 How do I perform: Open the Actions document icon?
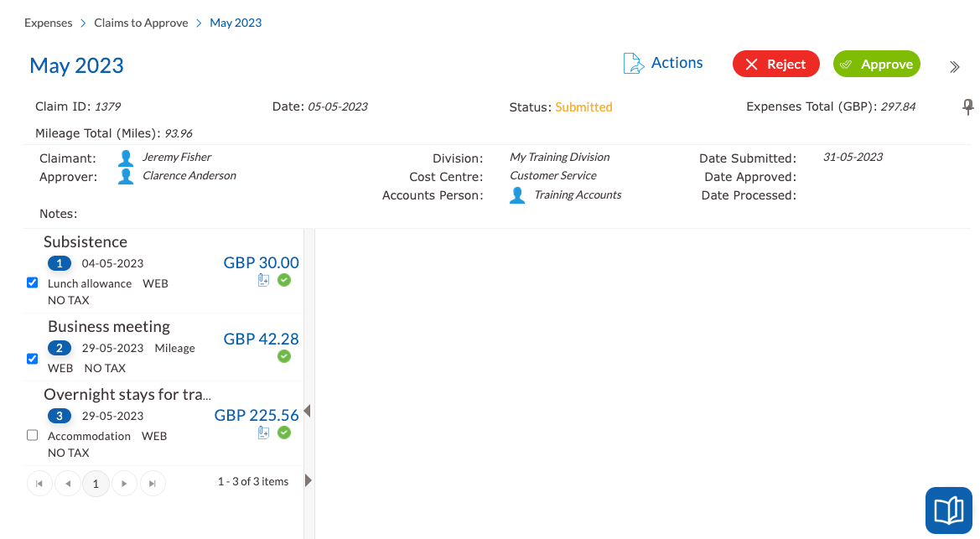coord(633,64)
